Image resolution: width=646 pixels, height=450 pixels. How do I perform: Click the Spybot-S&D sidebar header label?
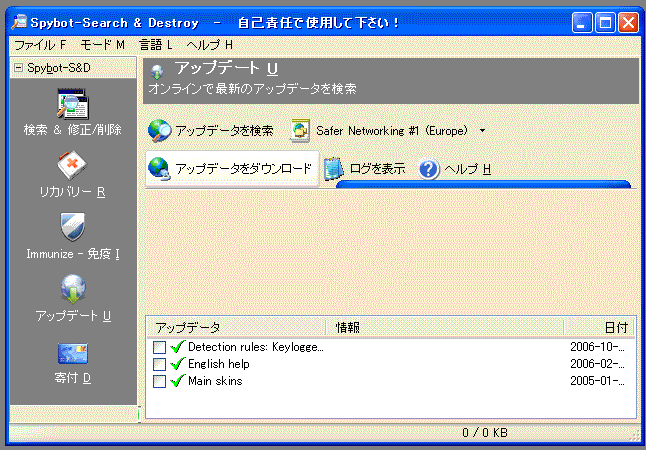[59, 68]
